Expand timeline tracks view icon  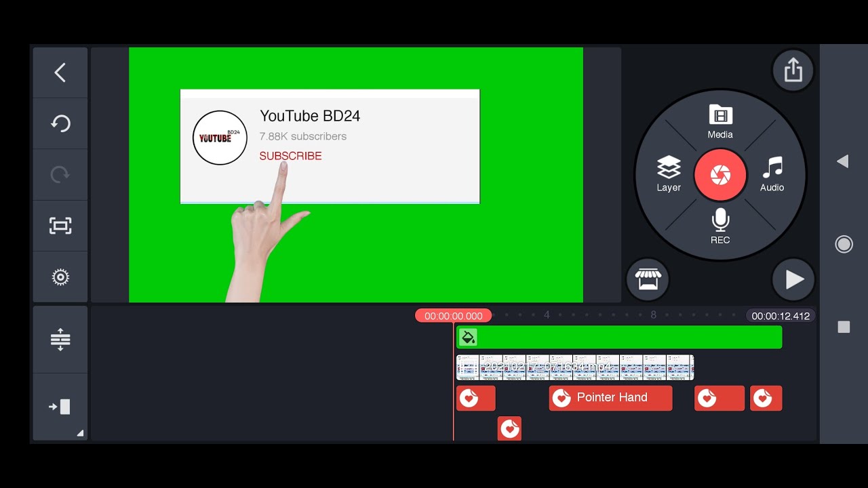point(60,339)
